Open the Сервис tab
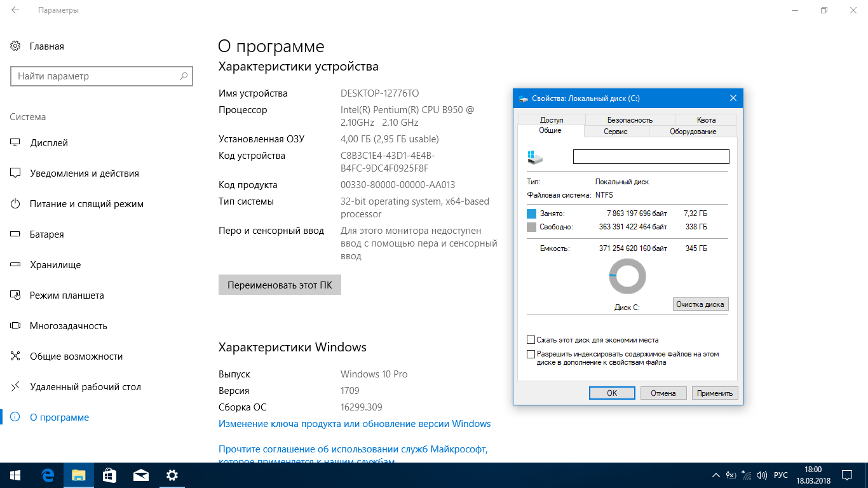This screenshot has width=868, height=488. click(x=616, y=132)
